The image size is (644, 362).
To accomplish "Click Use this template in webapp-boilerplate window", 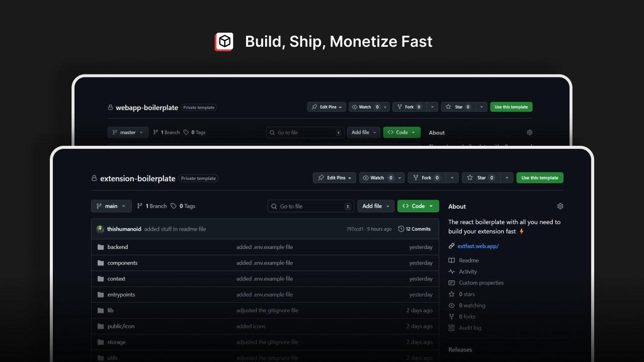I will point(511,107).
